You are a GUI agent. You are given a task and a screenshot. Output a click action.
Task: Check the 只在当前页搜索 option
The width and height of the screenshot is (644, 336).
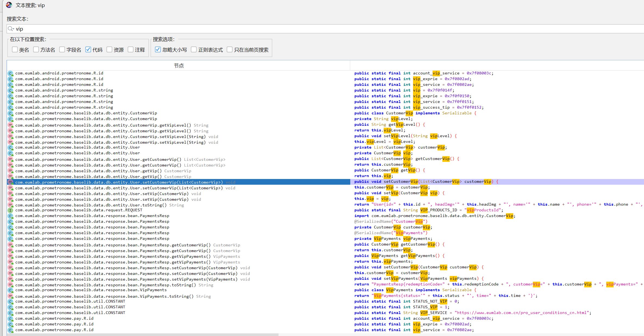pyautogui.click(x=230, y=49)
